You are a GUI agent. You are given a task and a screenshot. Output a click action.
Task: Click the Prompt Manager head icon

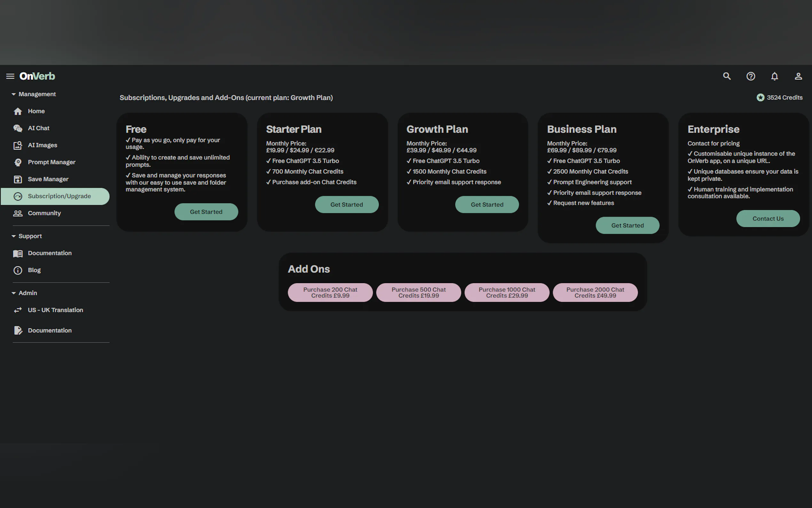pos(18,162)
